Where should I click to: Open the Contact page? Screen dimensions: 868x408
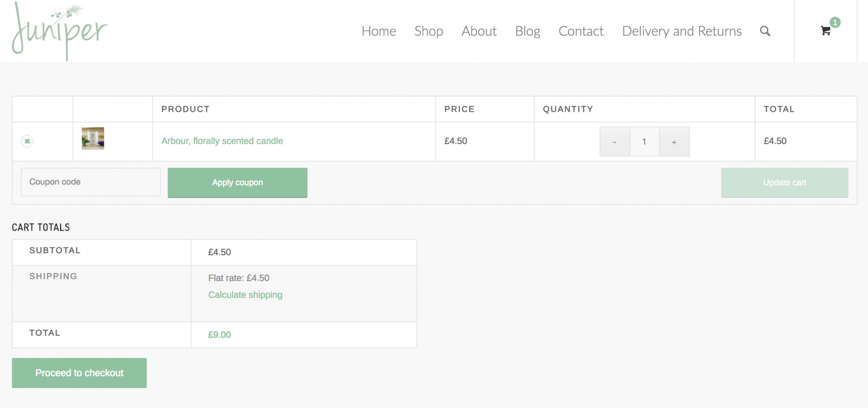click(581, 31)
